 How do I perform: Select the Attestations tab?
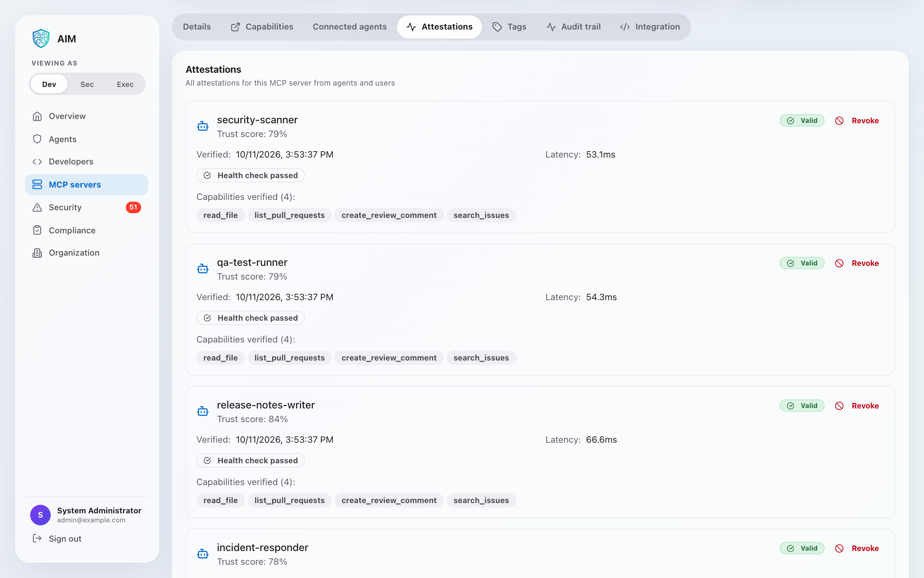(x=439, y=27)
